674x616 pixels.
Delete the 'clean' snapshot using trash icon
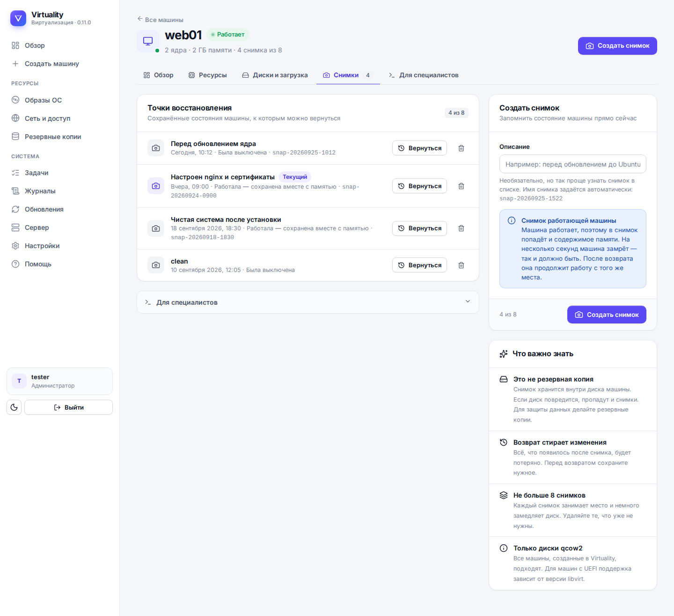coord(461,265)
